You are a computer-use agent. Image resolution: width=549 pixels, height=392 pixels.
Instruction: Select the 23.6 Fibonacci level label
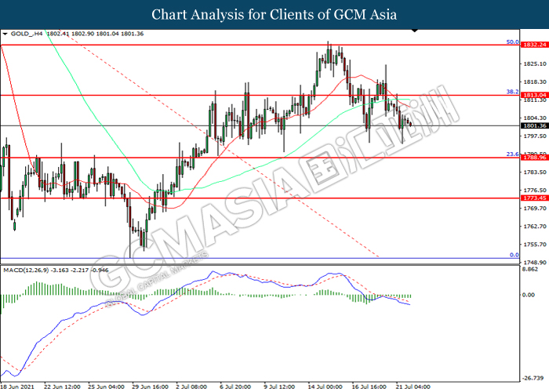pyautogui.click(x=513, y=154)
